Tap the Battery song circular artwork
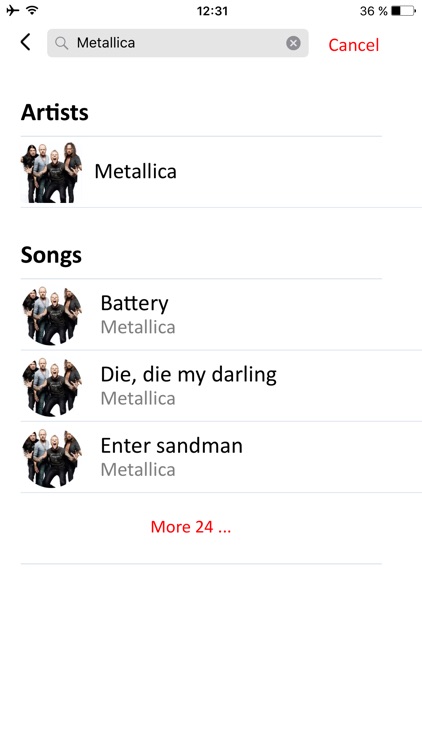 click(51, 315)
